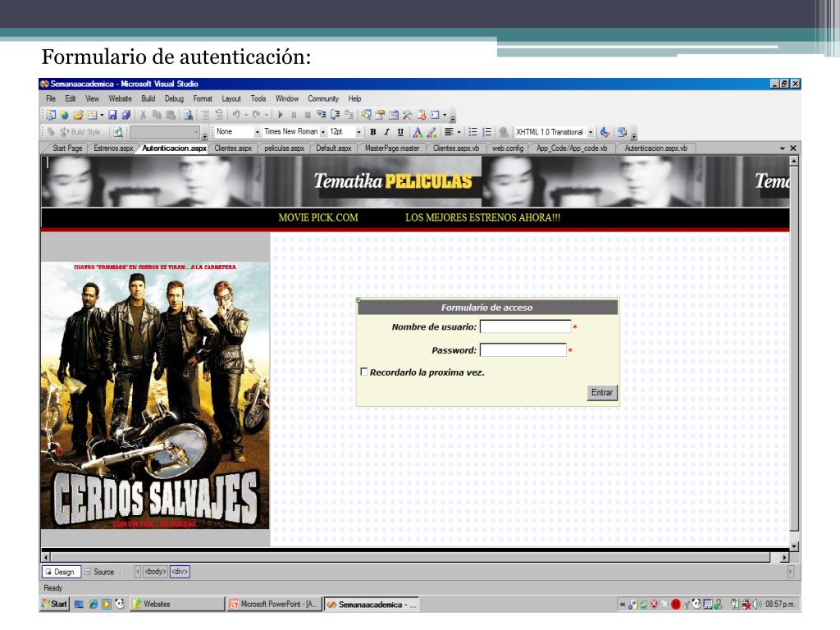Screen dimensions: 840x630
Task: Click the Password input field
Action: tap(523, 350)
